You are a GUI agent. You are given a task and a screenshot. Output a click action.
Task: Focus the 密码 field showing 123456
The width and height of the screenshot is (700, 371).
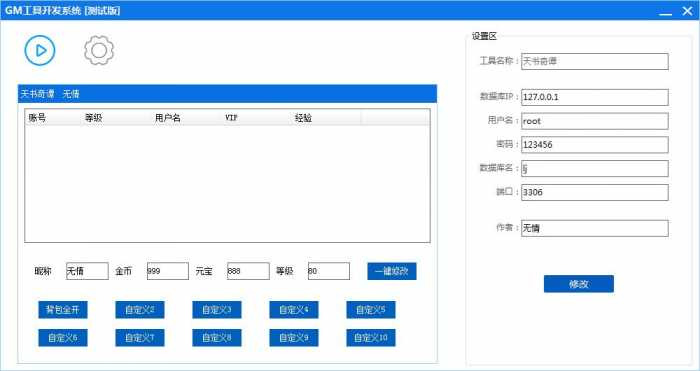tap(595, 145)
